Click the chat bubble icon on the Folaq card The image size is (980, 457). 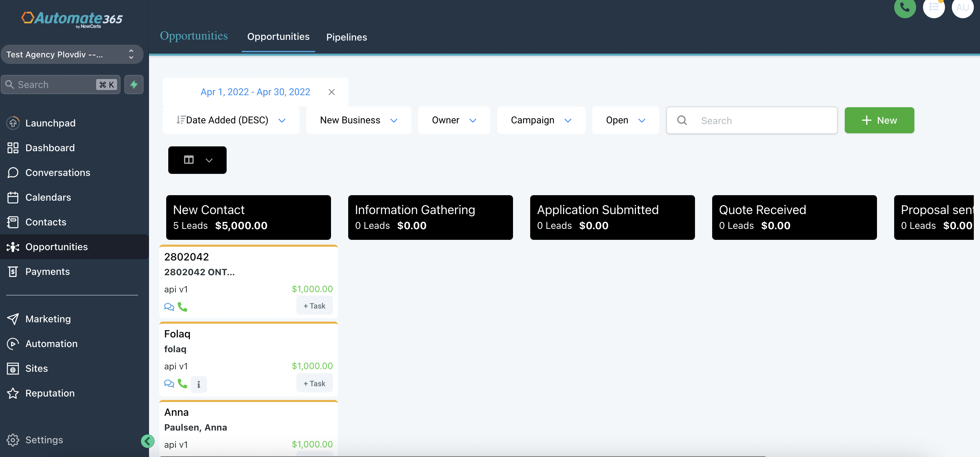(x=169, y=384)
